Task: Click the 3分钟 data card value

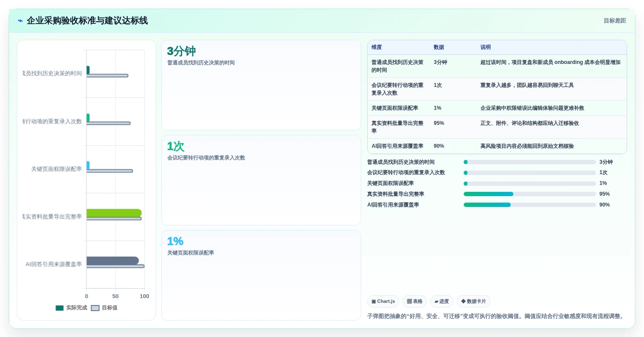Action: tap(181, 51)
